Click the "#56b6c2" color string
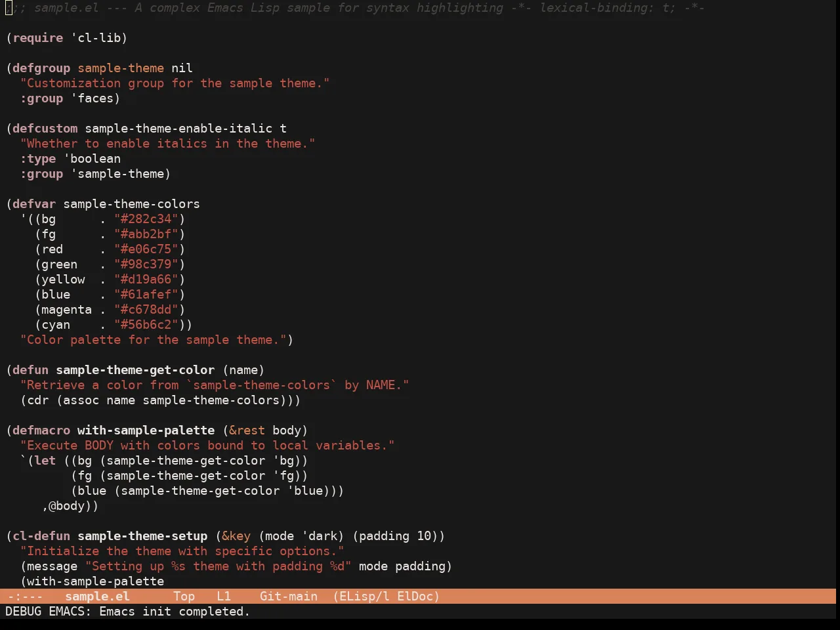This screenshot has height=630, width=840. pos(146,325)
